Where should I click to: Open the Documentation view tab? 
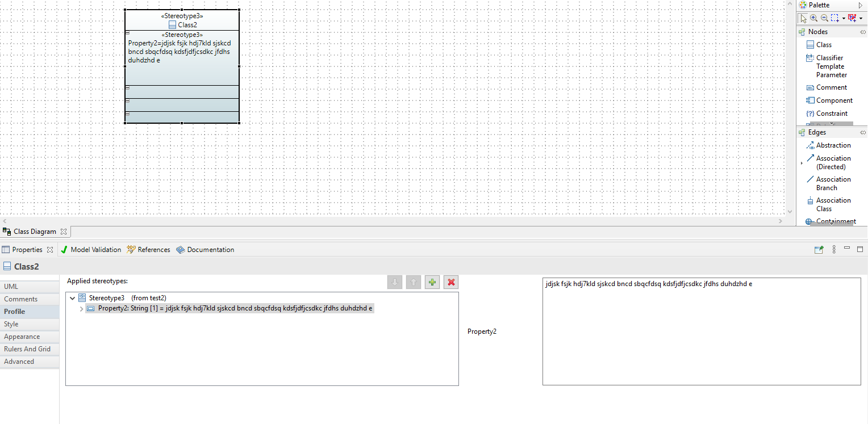tap(205, 250)
